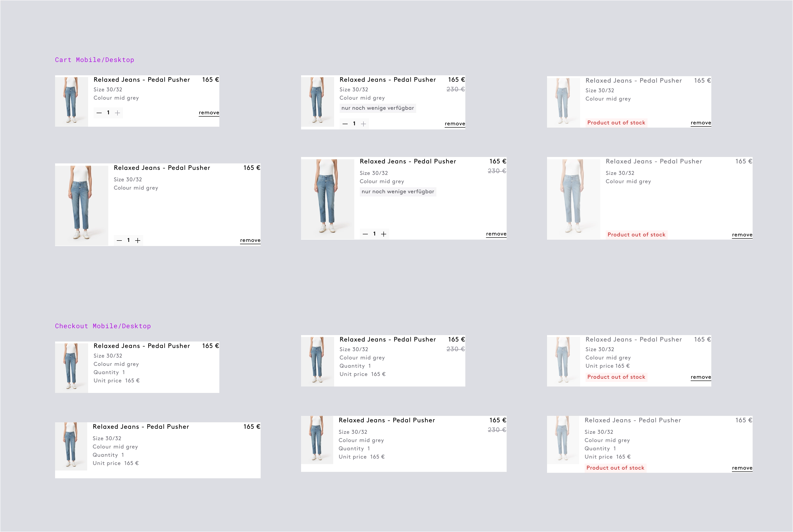Screen dimensions: 793x532
Task: Click plus icon in large regular cart card
Action: [138, 241]
